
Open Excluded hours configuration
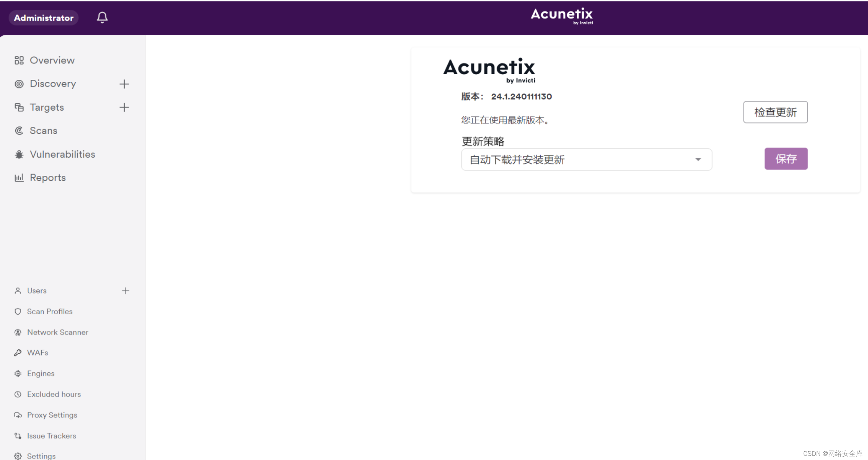coord(54,394)
